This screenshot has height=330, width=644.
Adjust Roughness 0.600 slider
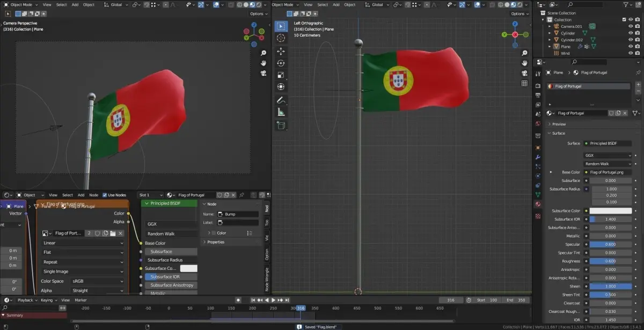tap(611, 261)
